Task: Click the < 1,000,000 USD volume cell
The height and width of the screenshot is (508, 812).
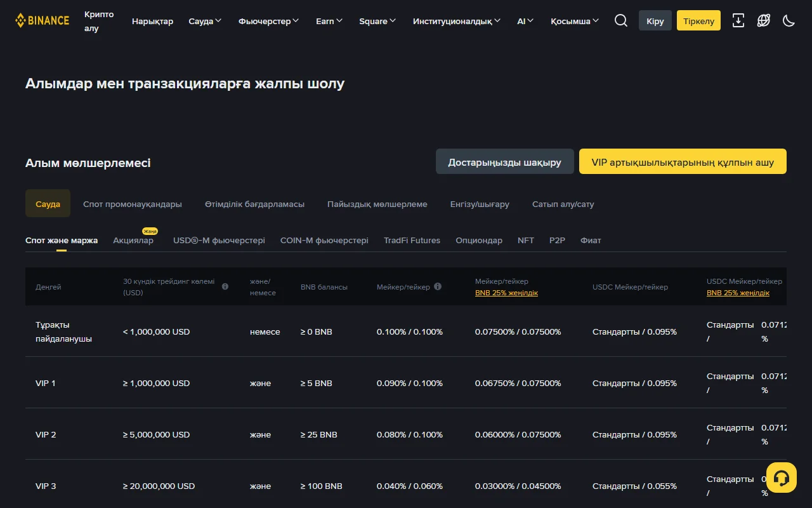Action: tap(156, 331)
